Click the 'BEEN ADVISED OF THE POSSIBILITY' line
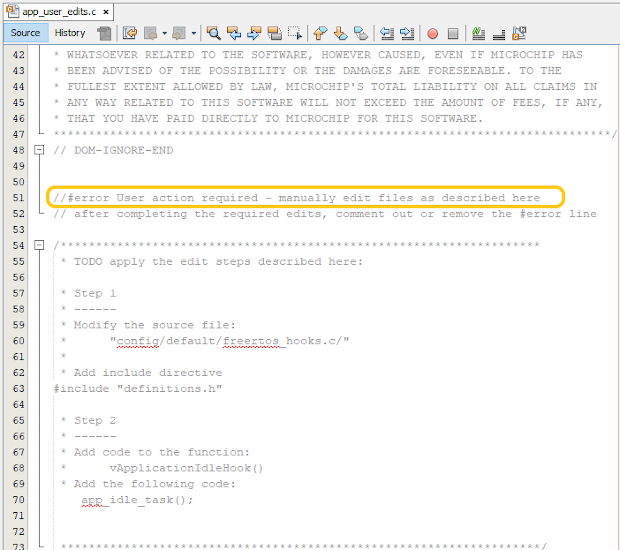 pyautogui.click(x=308, y=70)
